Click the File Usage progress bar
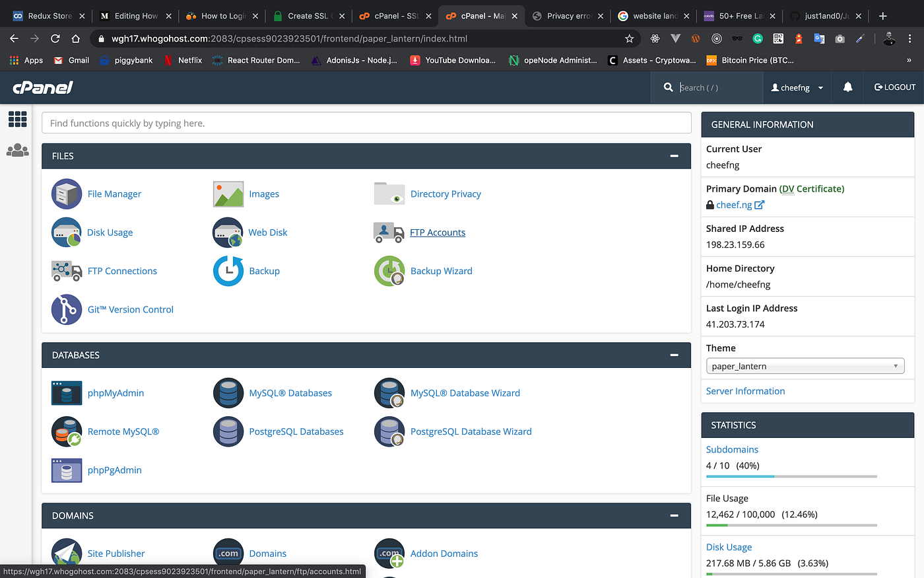Image resolution: width=924 pixels, height=578 pixels. pyautogui.click(x=791, y=525)
